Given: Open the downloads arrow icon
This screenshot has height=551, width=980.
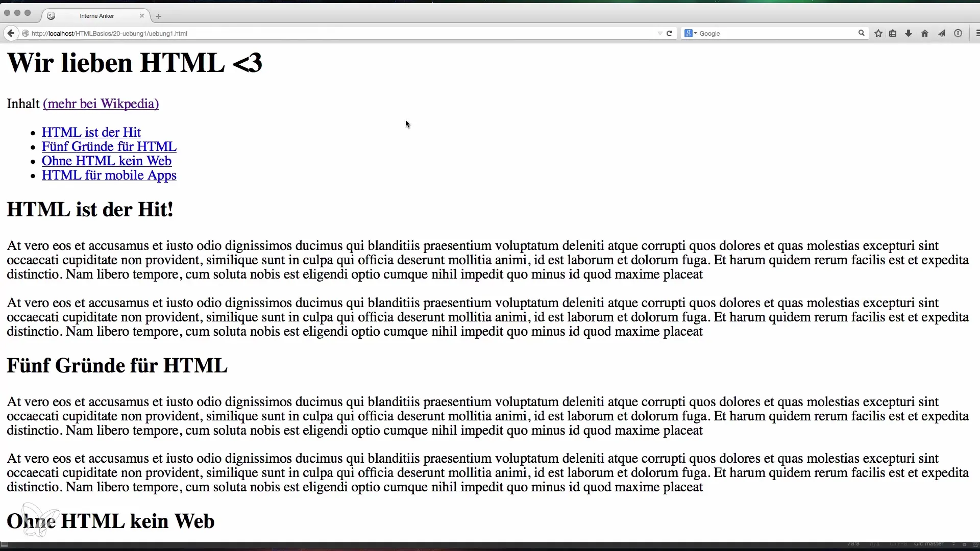Looking at the screenshot, I should pos(909,33).
